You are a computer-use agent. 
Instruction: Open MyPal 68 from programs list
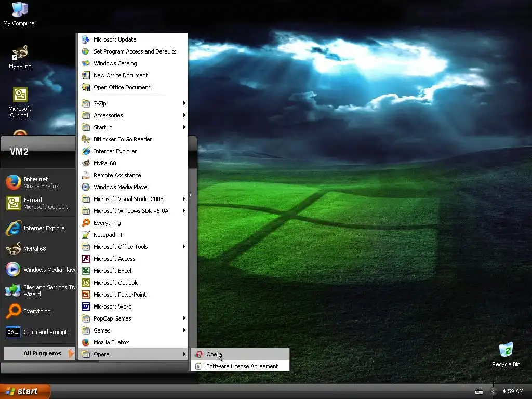pos(133,163)
